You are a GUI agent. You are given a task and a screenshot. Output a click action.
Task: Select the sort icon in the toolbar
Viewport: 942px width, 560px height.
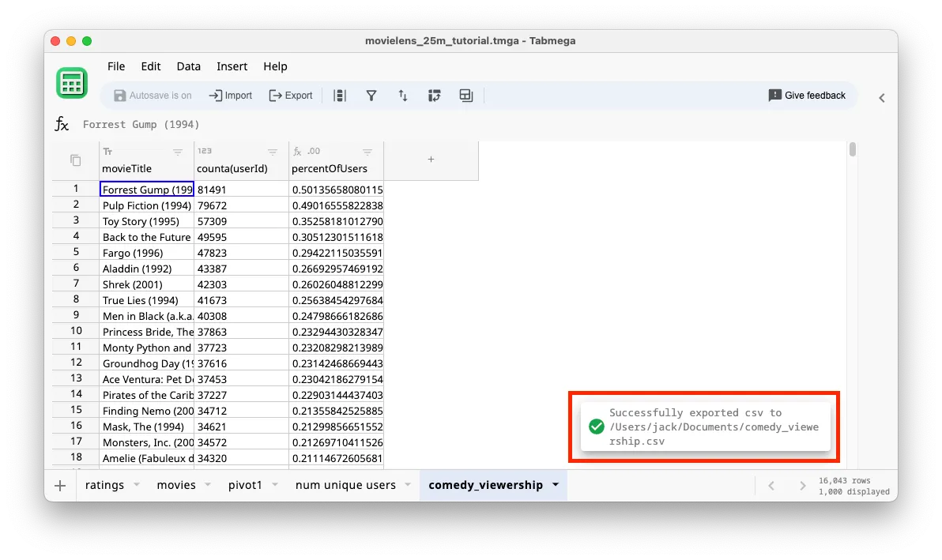tap(403, 95)
